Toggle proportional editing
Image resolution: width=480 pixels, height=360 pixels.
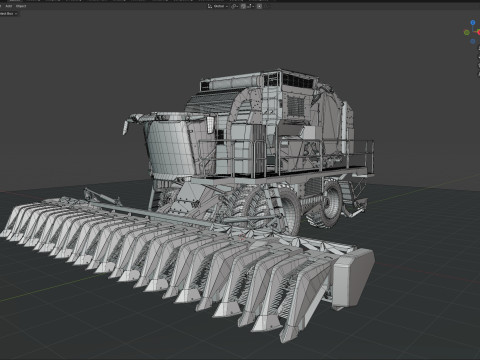pyautogui.click(x=259, y=6)
